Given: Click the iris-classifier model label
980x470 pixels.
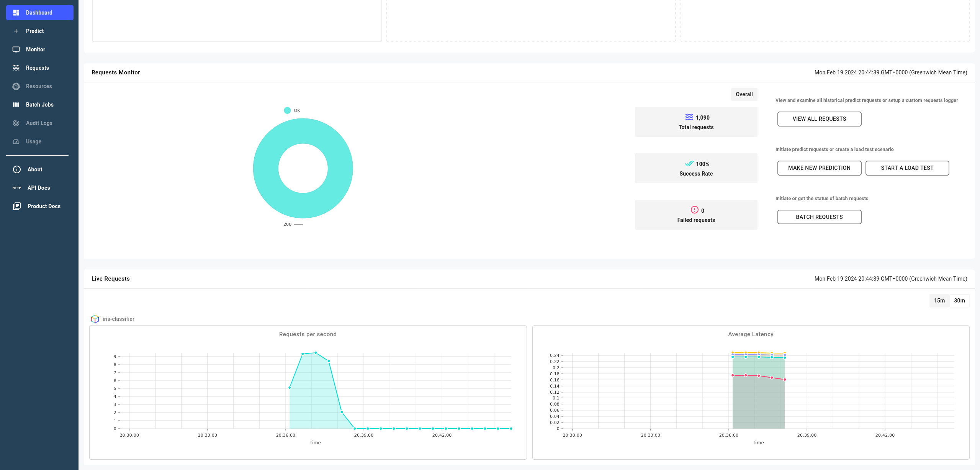Looking at the screenshot, I should point(118,319).
